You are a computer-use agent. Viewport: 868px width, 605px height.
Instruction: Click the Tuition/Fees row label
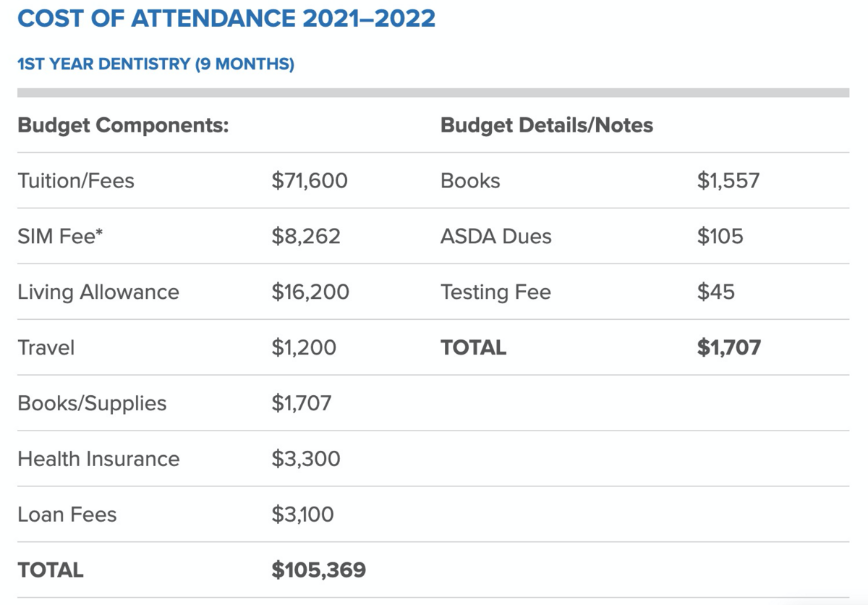[76, 180]
